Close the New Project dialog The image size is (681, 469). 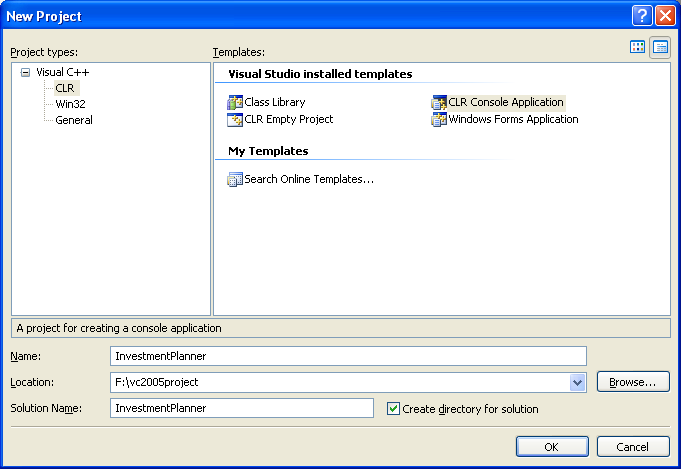click(665, 16)
